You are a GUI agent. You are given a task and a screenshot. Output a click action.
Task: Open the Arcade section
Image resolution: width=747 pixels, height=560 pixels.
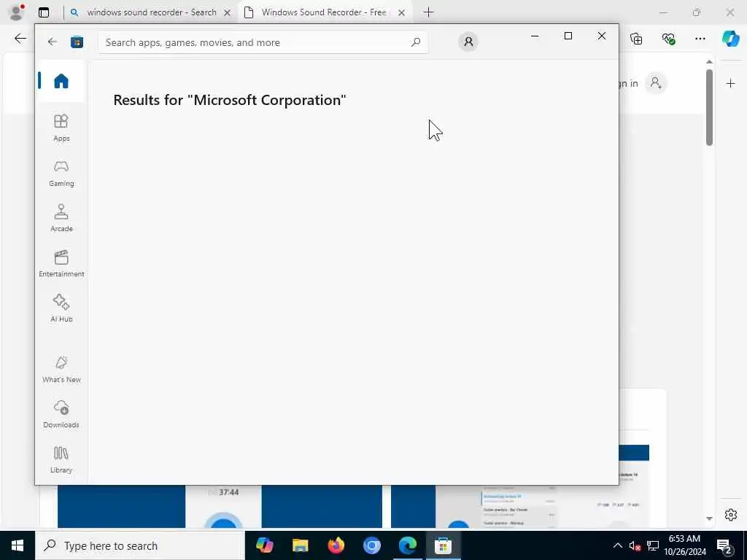(x=61, y=219)
